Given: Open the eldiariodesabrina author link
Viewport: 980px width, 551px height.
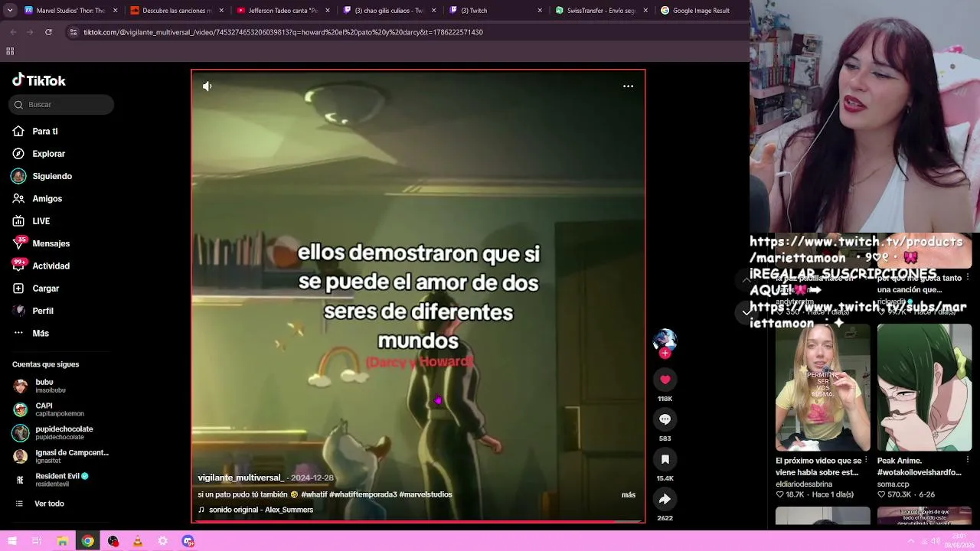Looking at the screenshot, I should click(804, 484).
